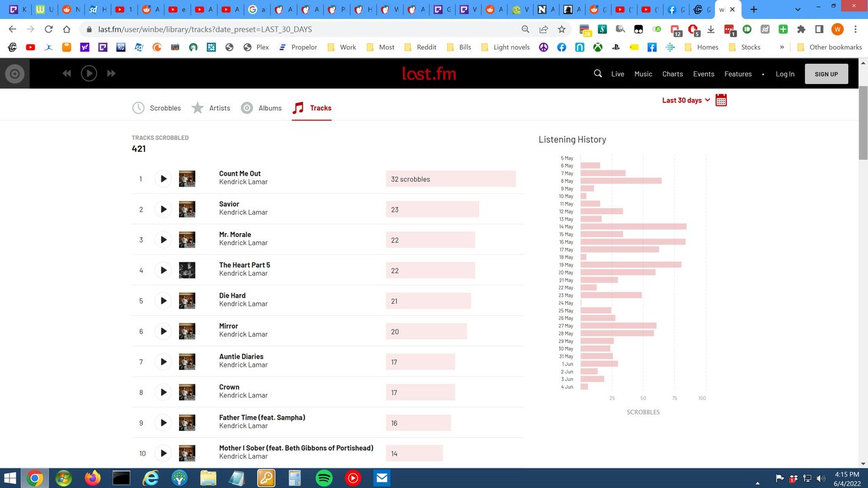This screenshot has width=868, height=488.
Task: Play the track Crown
Action: [163, 392]
